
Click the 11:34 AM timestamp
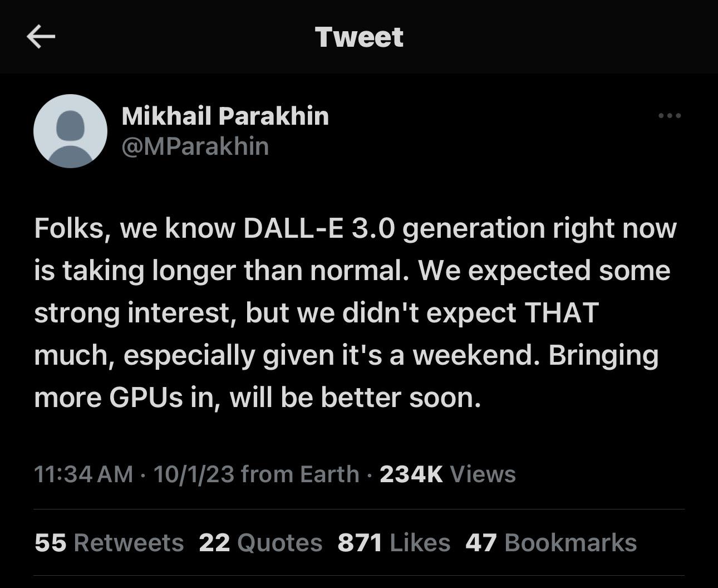tap(83, 474)
